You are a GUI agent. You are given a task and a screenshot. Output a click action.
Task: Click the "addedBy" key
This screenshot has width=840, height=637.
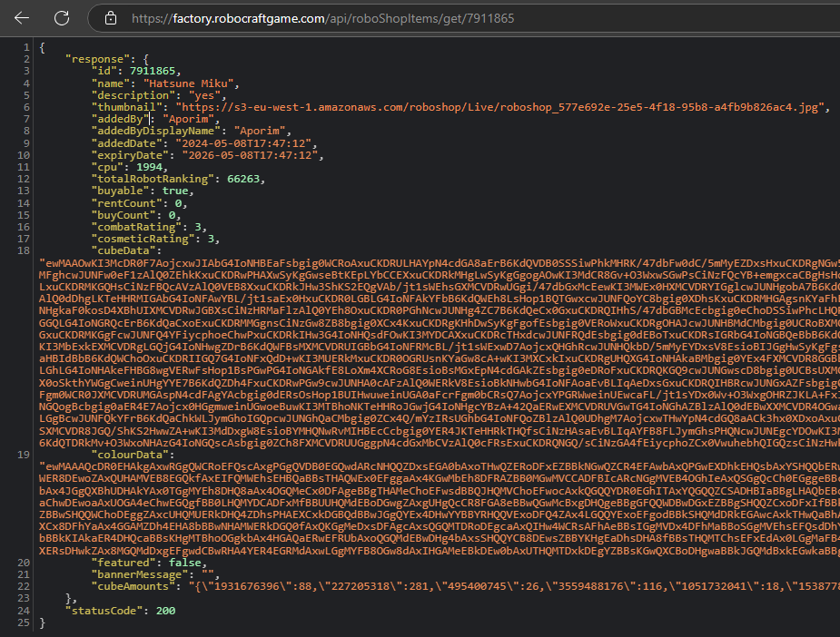click(x=120, y=119)
